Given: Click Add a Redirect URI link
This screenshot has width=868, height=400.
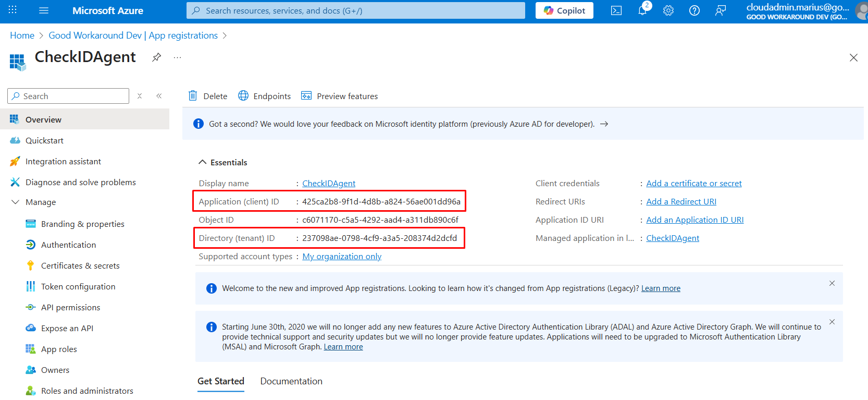Looking at the screenshot, I should 681,202.
